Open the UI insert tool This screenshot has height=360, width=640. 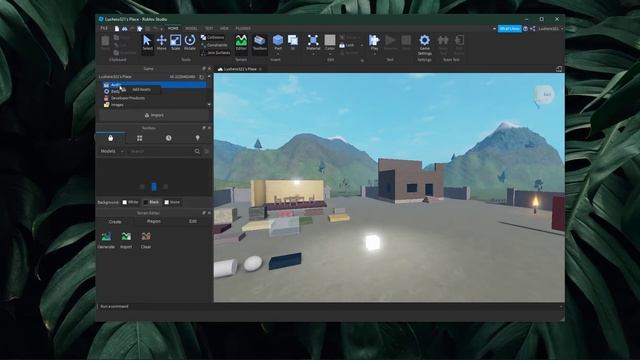point(293,42)
